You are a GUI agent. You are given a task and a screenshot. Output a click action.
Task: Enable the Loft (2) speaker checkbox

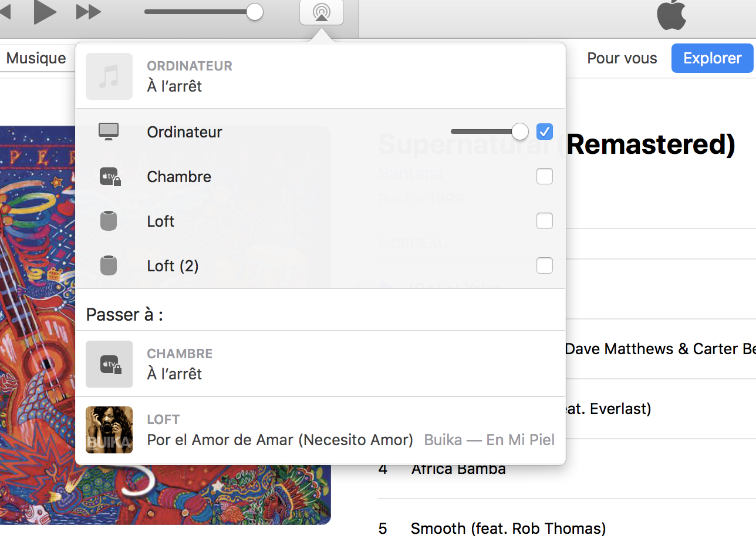click(x=545, y=266)
